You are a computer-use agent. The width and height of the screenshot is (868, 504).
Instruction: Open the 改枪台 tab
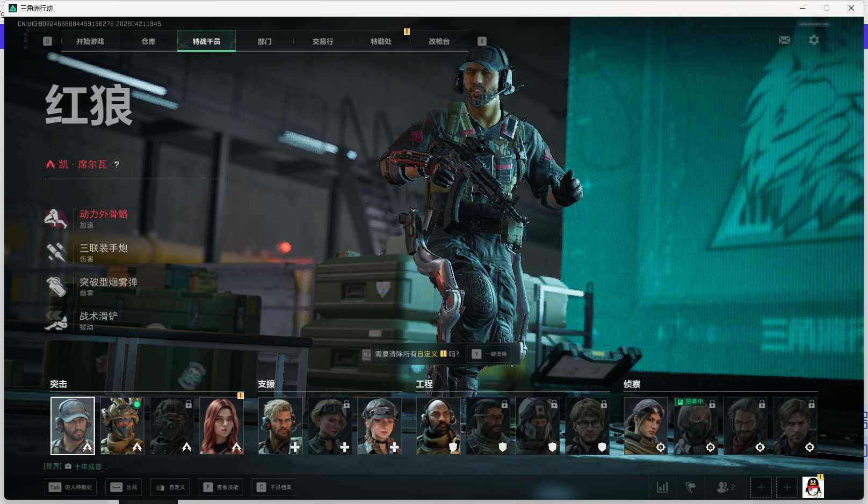pos(439,41)
